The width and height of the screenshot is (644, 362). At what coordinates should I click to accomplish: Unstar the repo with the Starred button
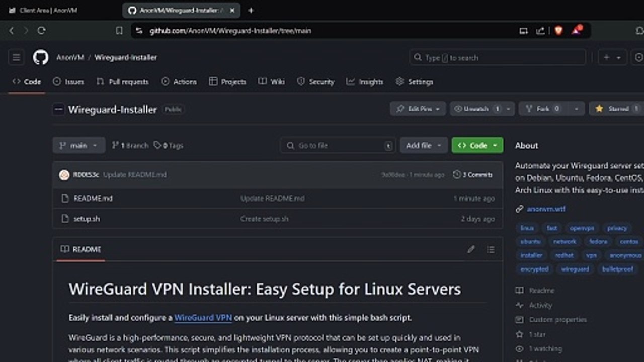click(x=617, y=109)
